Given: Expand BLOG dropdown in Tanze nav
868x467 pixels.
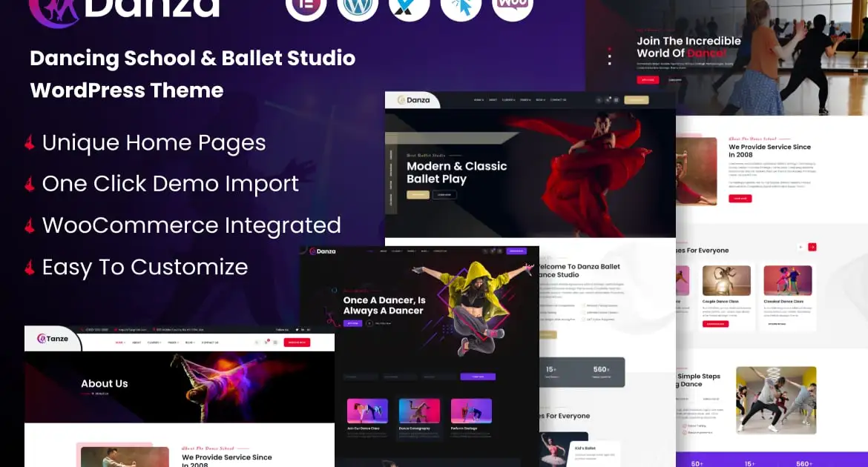Looking at the screenshot, I should point(190,342).
